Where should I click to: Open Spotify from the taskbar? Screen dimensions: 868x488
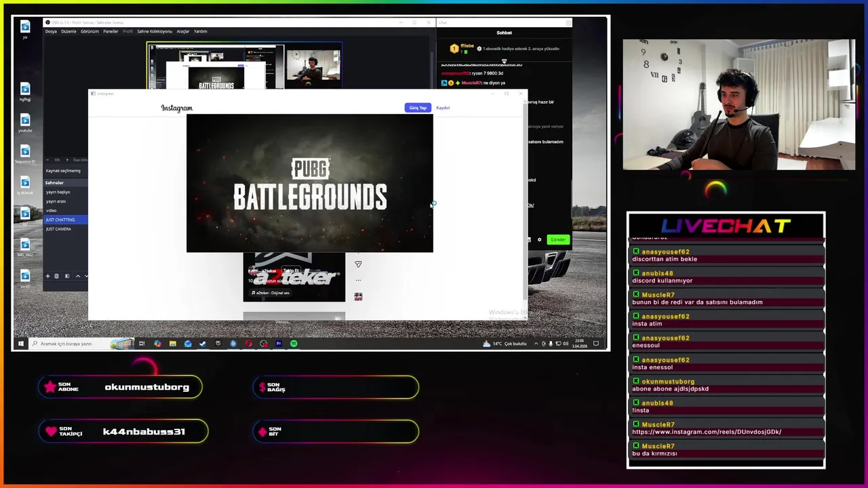[294, 344]
